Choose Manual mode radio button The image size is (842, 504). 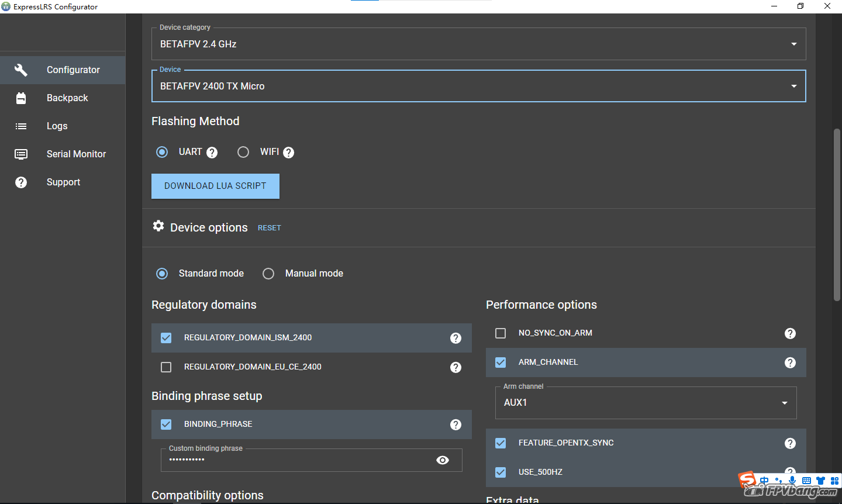tap(268, 274)
